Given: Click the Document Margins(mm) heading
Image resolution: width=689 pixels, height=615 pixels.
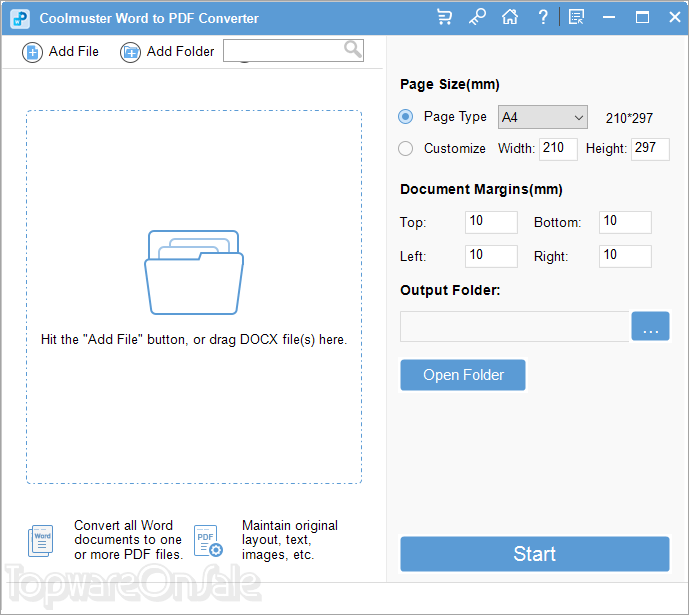Looking at the screenshot, I should pyautogui.click(x=481, y=189).
